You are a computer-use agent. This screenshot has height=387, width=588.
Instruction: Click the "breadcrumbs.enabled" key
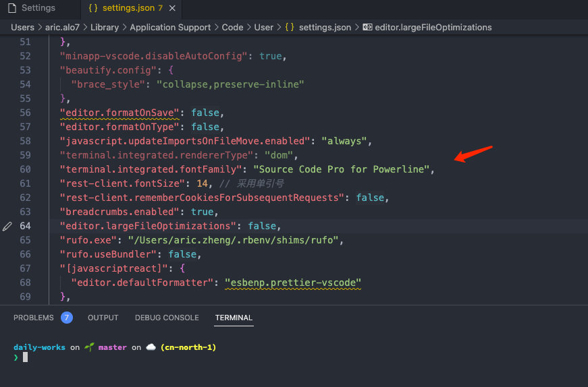[x=119, y=212]
